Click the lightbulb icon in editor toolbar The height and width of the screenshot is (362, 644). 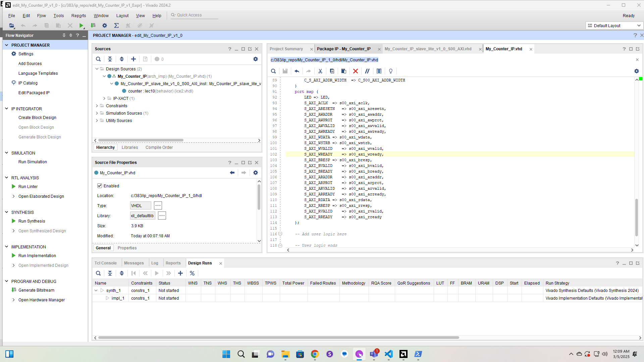point(391,71)
